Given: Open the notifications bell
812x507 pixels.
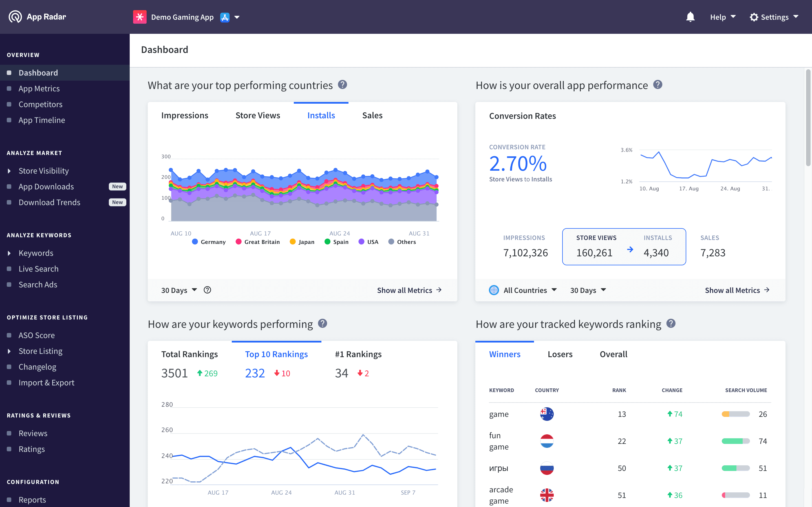Looking at the screenshot, I should pyautogui.click(x=690, y=17).
